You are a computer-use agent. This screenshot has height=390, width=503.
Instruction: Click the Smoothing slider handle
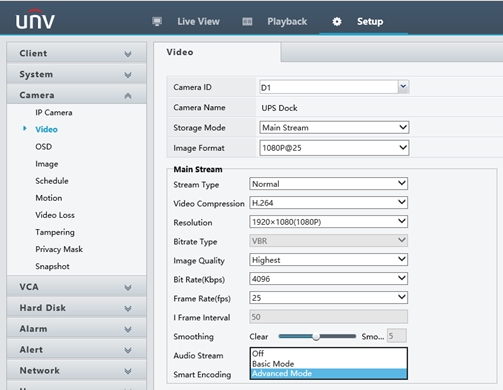pos(316,337)
